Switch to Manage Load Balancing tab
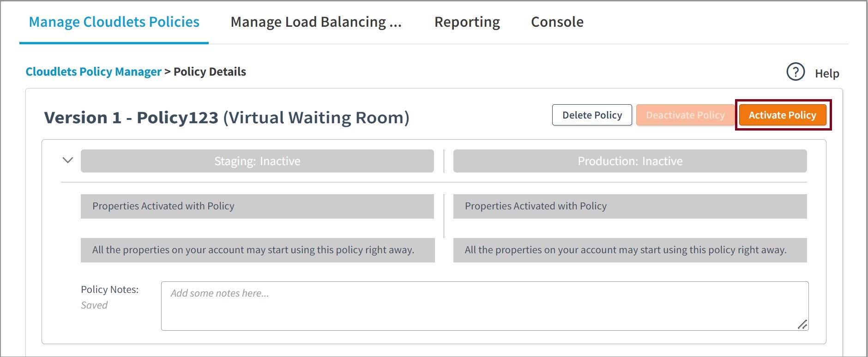 tap(316, 22)
